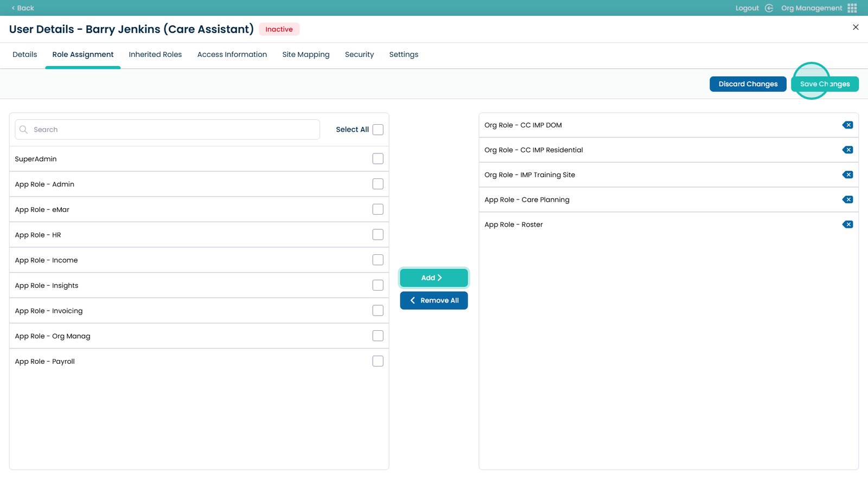Image resolution: width=868 pixels, height=488 pixels.
Task: Click Add to assign the selected roles
Action: click(433, 278)
